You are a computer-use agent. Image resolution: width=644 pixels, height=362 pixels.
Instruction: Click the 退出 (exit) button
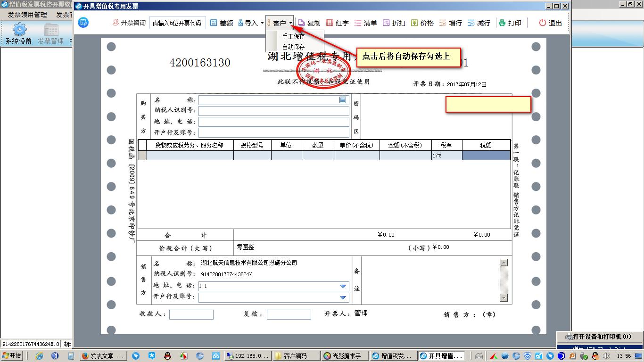click(550, 23)
